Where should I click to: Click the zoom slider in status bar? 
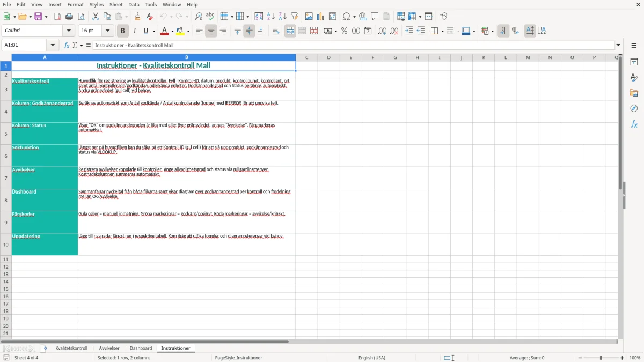coord(601,358)
